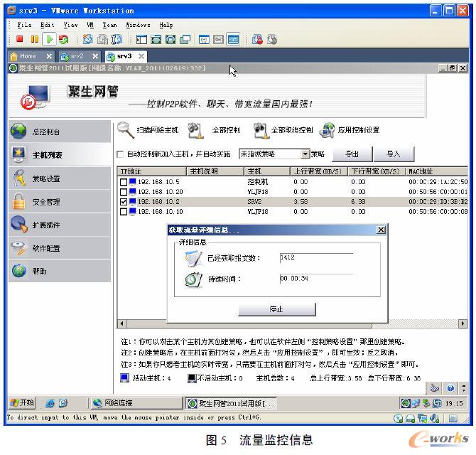476x455 pixels.
Task: Click the 全部控制 binoculars icon
Action: click(x=195, y=129)
